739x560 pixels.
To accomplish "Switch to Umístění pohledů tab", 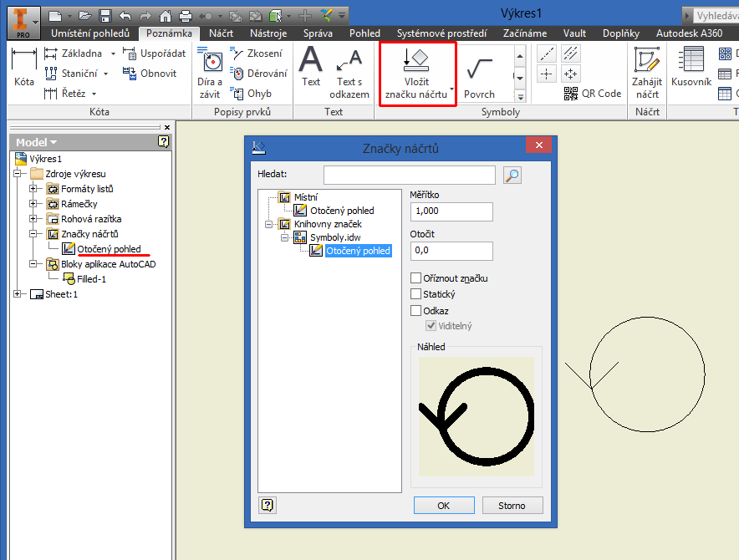I will point(90,33).
